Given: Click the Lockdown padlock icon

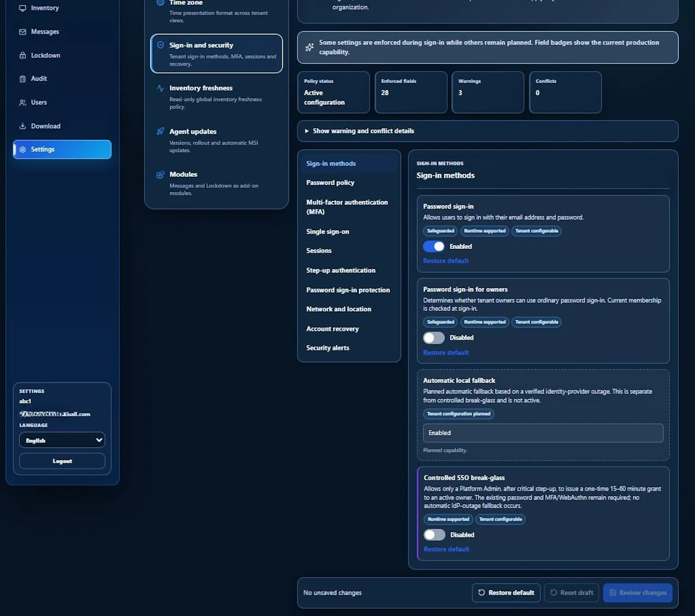Looking at the screenshot, I should coord(23,55).
